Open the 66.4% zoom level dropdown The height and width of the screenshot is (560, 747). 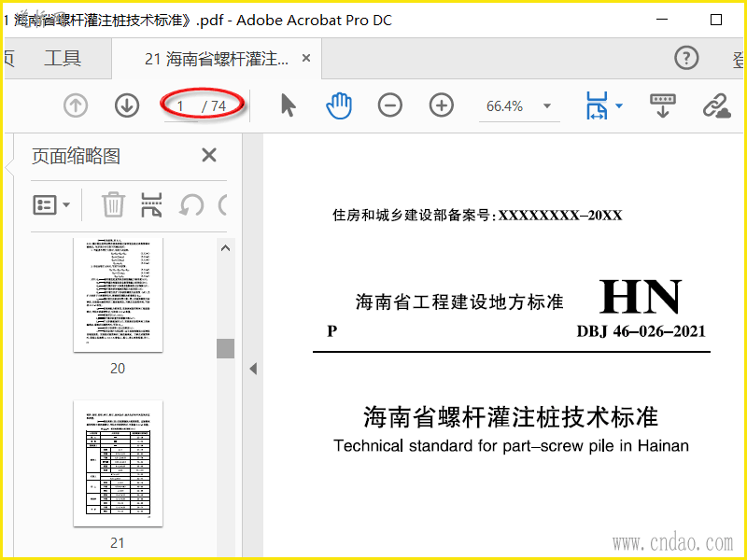547,105
